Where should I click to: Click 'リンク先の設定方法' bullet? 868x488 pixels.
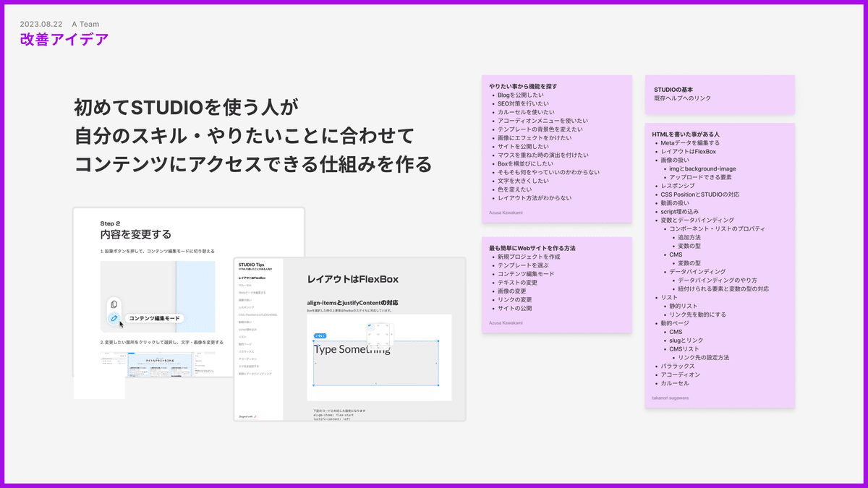click(x=704, y=357)
